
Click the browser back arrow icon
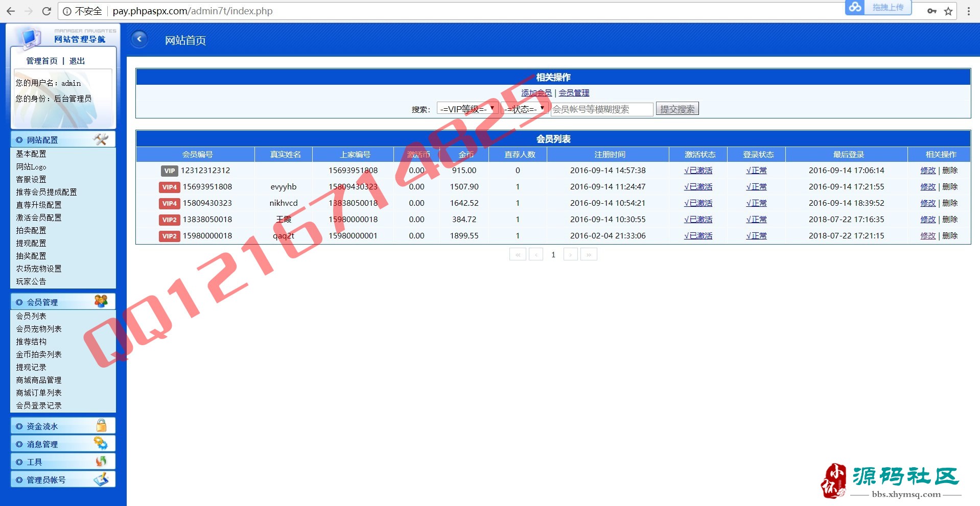click(x=10, y=11)
